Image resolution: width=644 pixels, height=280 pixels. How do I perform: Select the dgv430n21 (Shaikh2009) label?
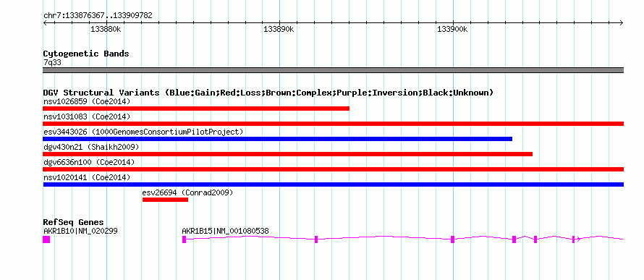pyautogui.click(x=91, y=147)
